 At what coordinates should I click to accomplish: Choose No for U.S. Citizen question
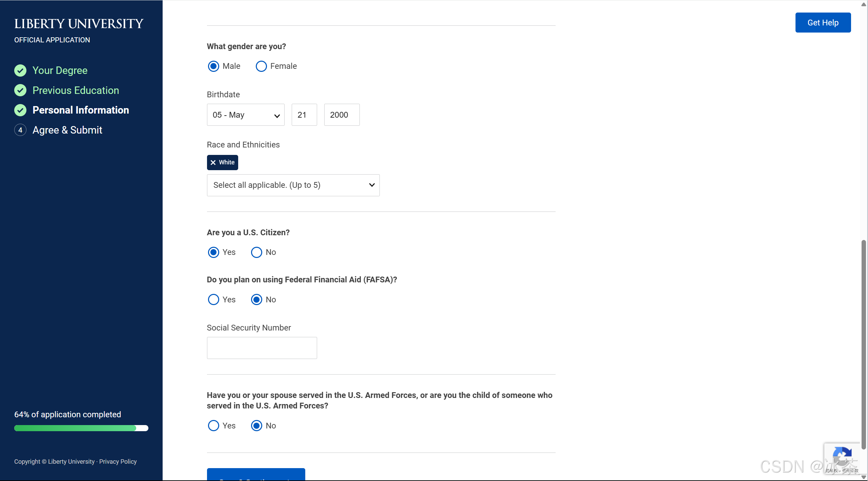(256, 253)
